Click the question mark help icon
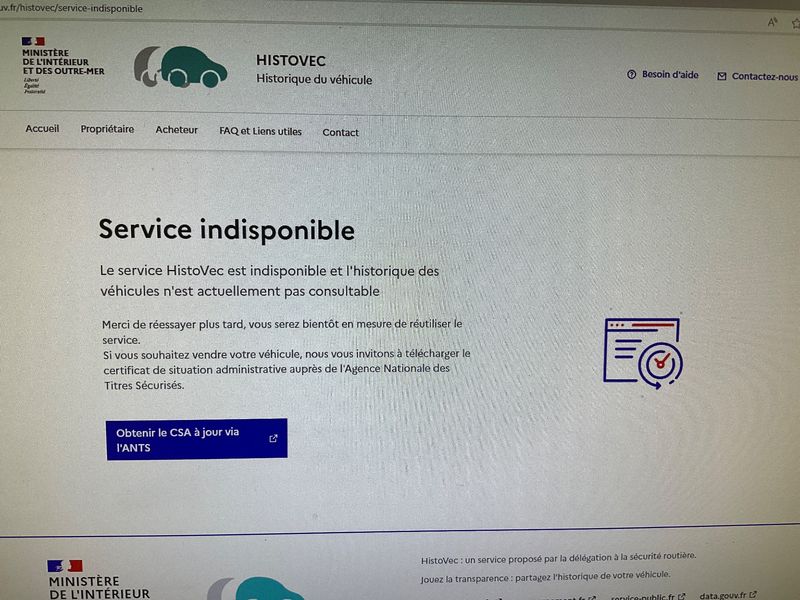This screenshot has width=800, height=600. [x=632, y=74]
